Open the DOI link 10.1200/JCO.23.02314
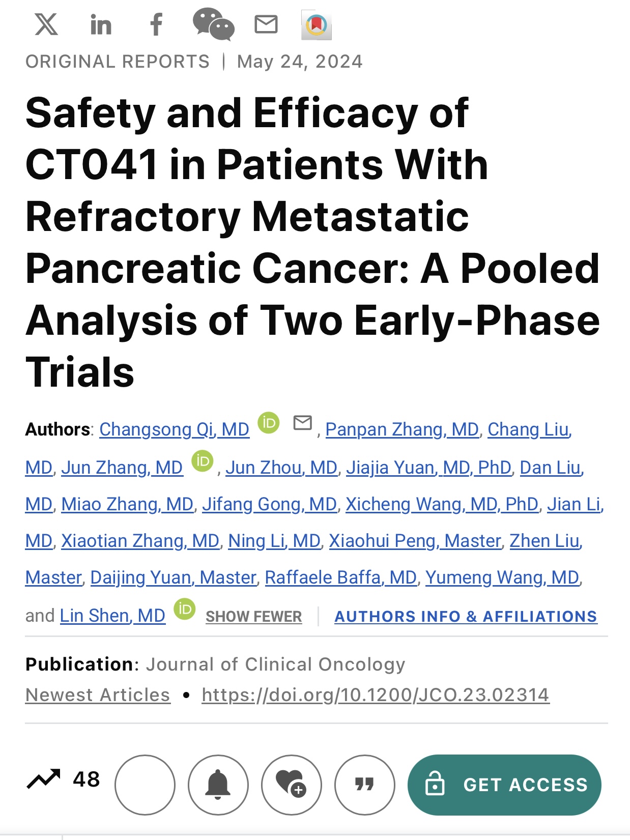The image size is (630, 840). 376,694
